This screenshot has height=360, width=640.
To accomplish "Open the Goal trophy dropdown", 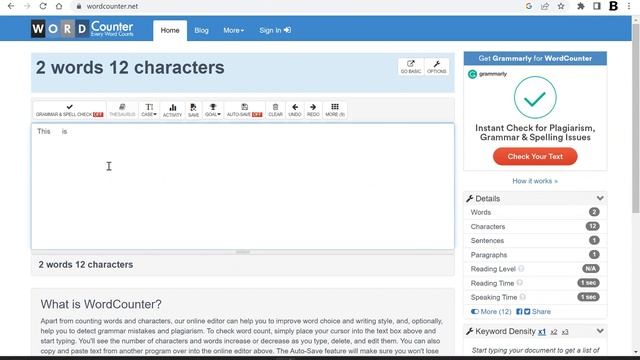I will [213, 110].
